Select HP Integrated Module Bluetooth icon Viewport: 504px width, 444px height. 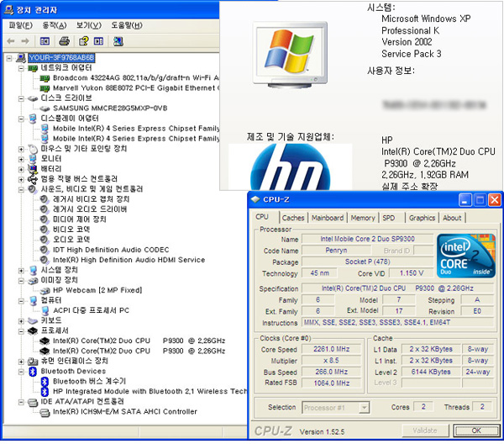pos(45,392)
